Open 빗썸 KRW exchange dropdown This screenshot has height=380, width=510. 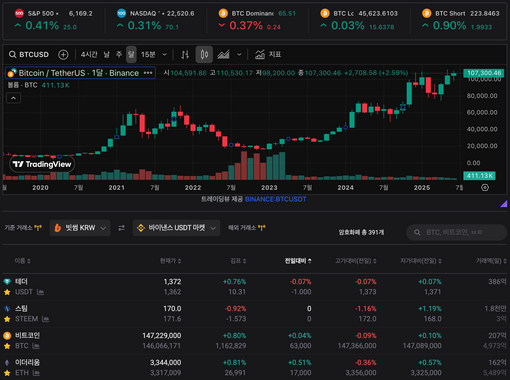pyautogui.click(x=80, y=228)
